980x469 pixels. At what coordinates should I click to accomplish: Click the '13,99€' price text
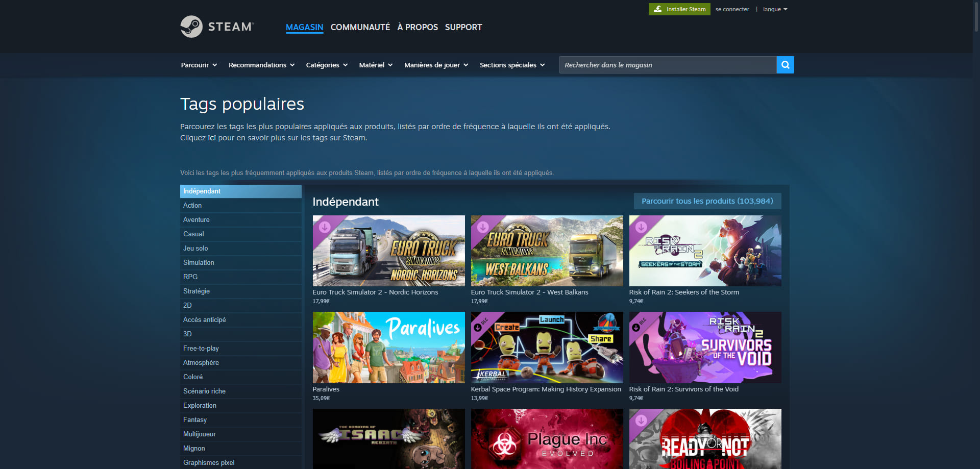point(479,398)
